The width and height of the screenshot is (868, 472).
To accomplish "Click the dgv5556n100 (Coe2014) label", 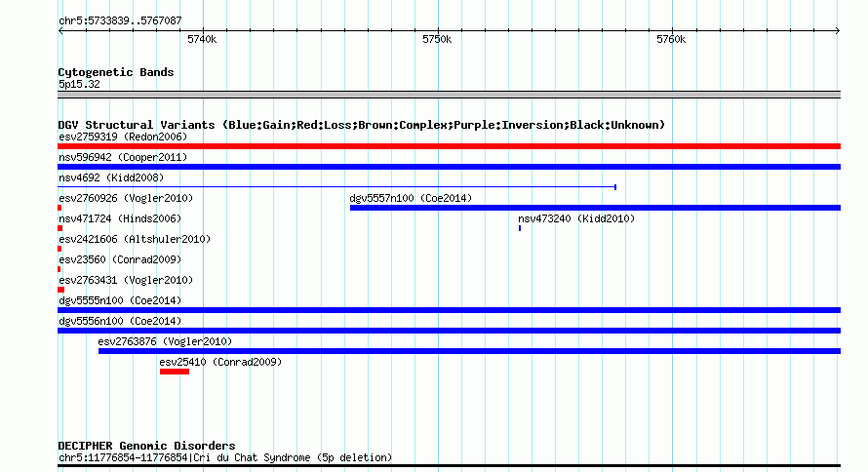I will [120, 321].
